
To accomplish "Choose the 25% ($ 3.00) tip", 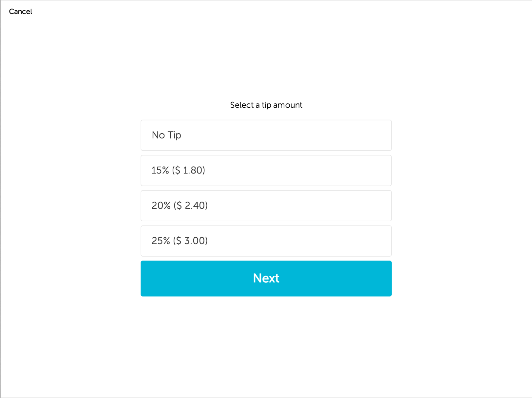I will (x=266, y=241).
